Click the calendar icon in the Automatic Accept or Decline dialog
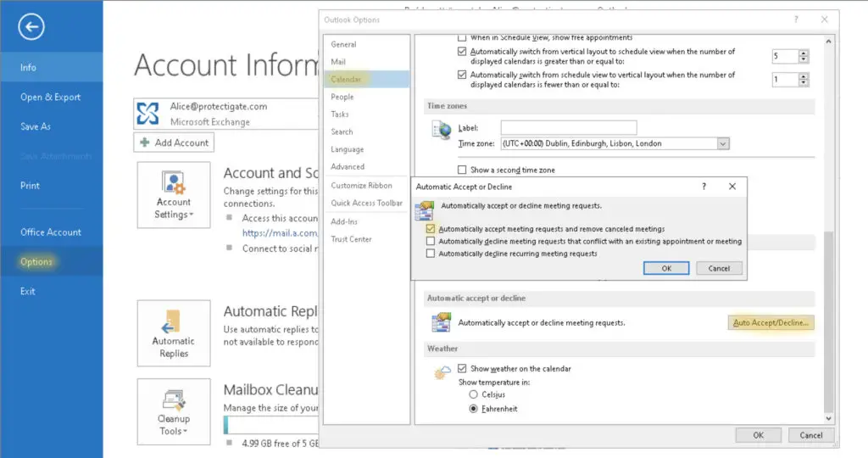Viewport: 868px width, 458px height. click(x=426, y=209)
